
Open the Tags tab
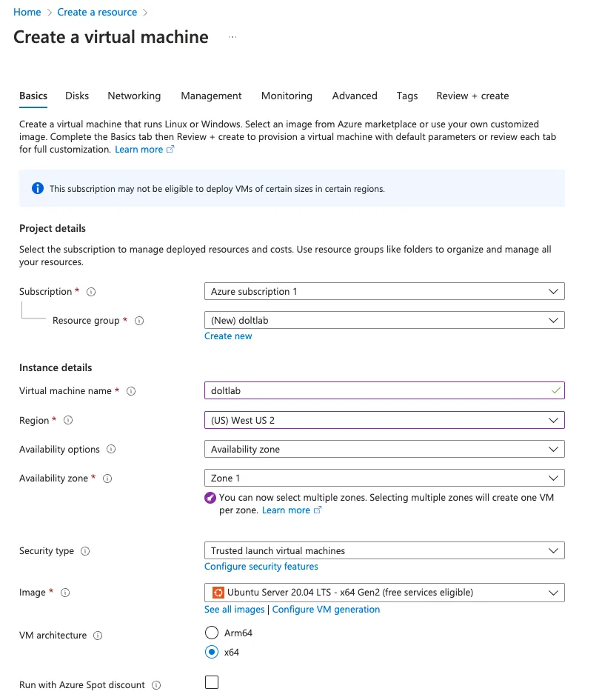point(406,96)
